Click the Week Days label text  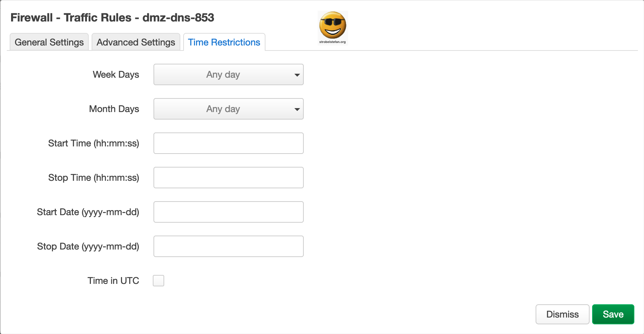116,74
